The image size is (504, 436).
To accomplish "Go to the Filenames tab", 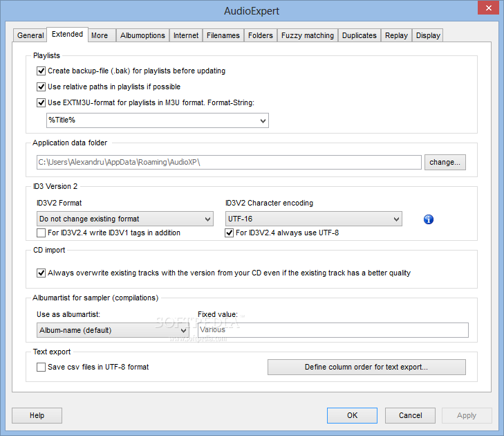I will click(x=223, y=35).
